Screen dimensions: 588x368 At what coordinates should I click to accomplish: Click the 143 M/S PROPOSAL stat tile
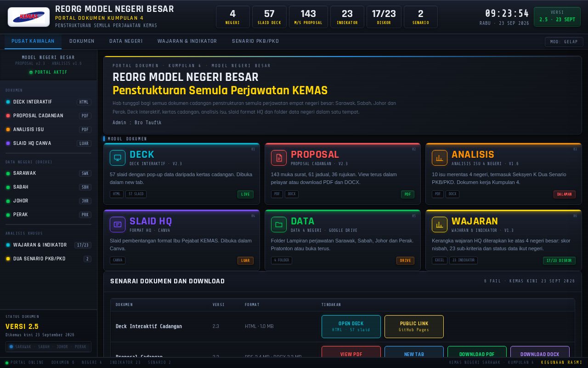(x=308, y=17)
